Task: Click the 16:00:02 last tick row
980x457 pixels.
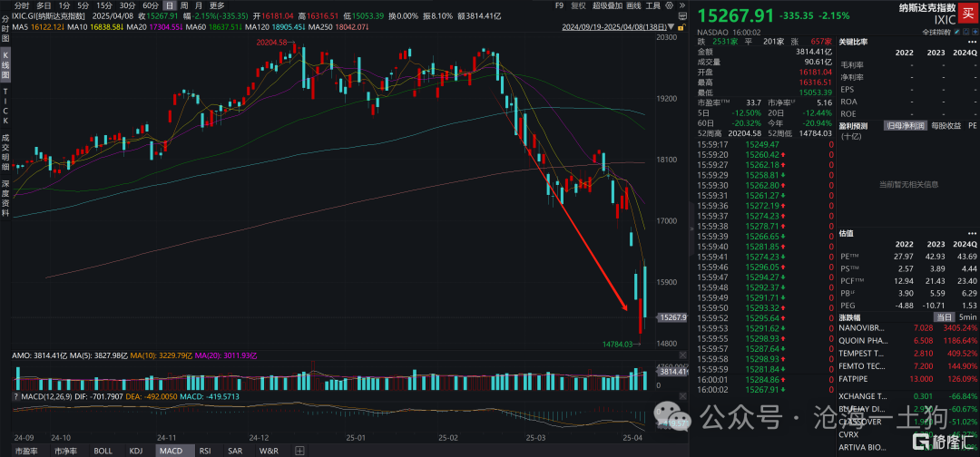Action: click(765, 389)
